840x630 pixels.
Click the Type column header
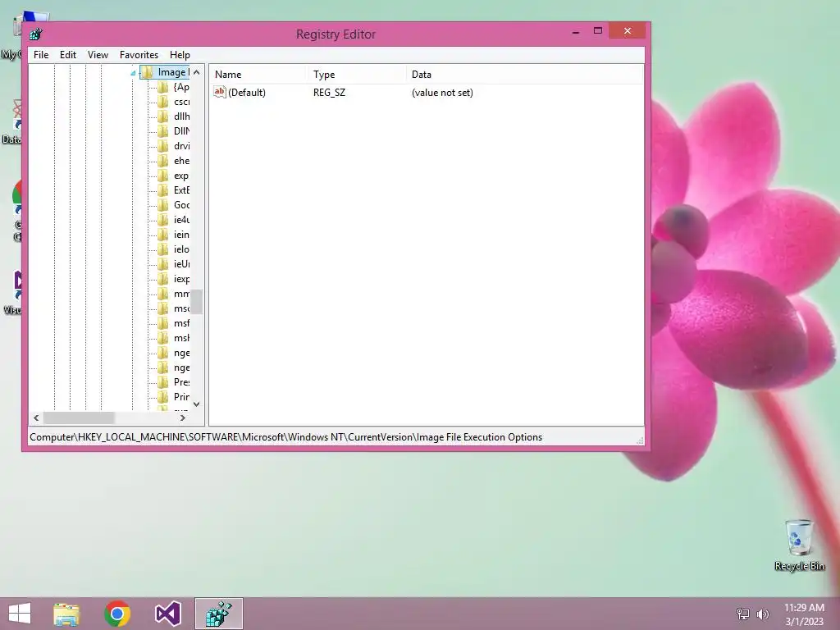[x=356, y=75]
